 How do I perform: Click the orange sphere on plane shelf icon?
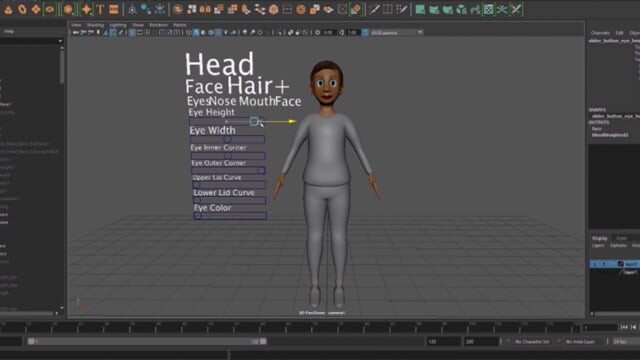[356, 9]
